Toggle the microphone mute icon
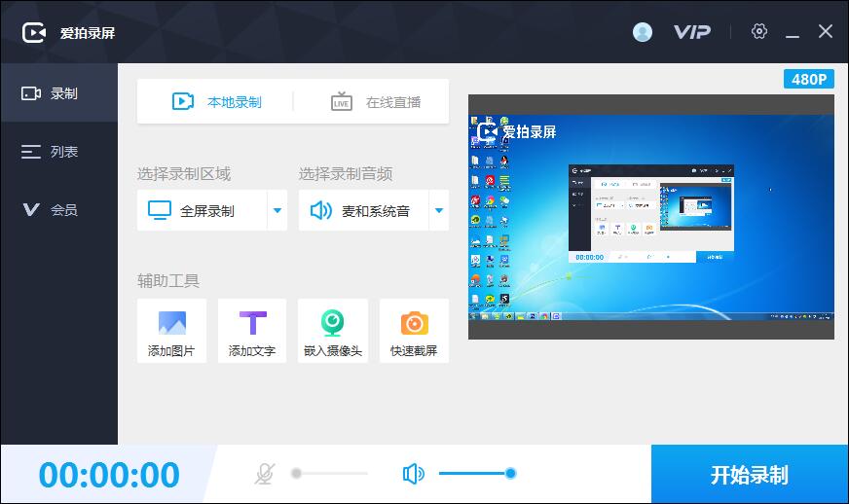This screenshot has height=504, width=849. pyautogui.click(x=264, y=474)
